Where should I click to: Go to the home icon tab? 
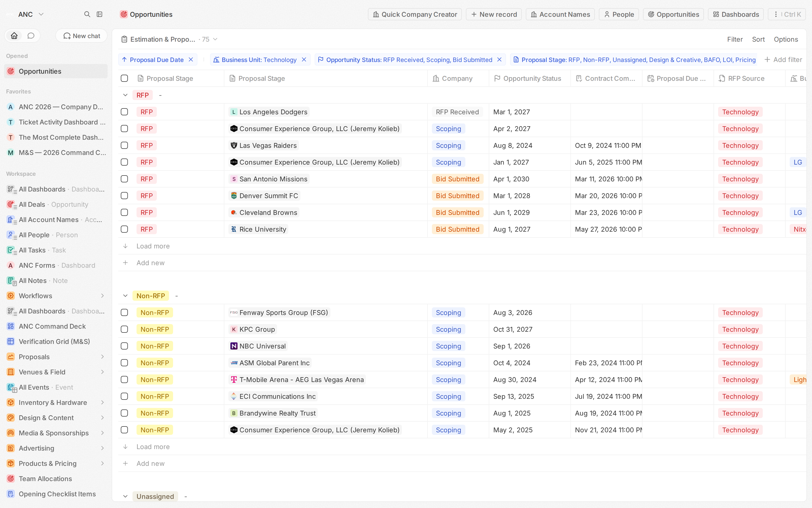point(14,36)
